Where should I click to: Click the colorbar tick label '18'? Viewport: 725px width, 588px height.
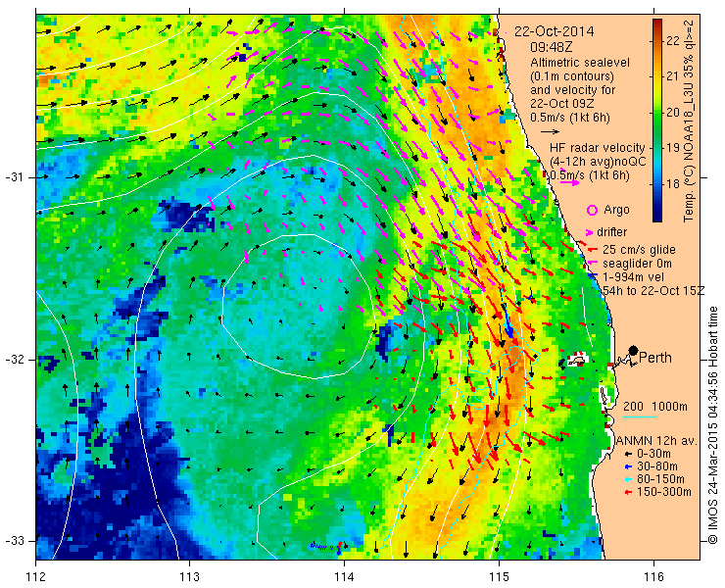(x=673, y=183)
